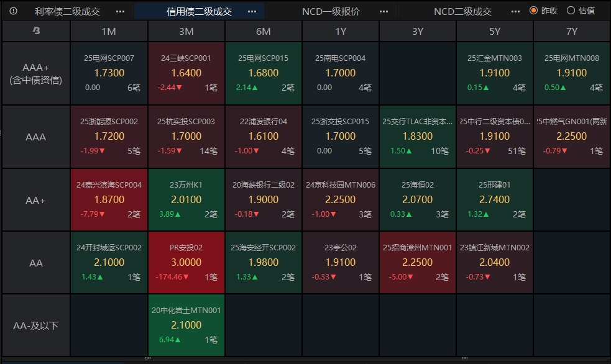This screenshot has width=611, height=364.
Task: Click the AA row label
Action: tap(36, 263)
